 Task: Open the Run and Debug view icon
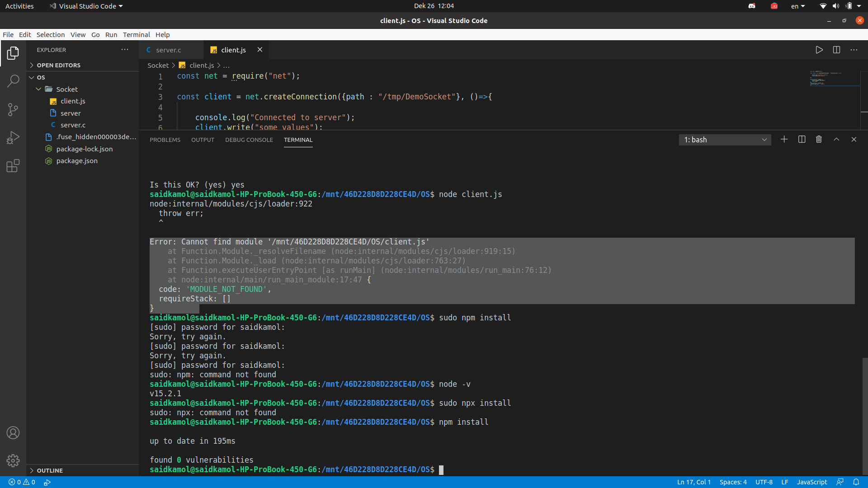click(x=13, y=137)
